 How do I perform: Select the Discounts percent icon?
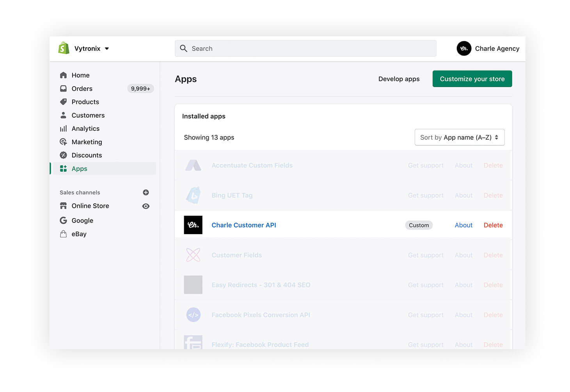(x=64, y=155)
